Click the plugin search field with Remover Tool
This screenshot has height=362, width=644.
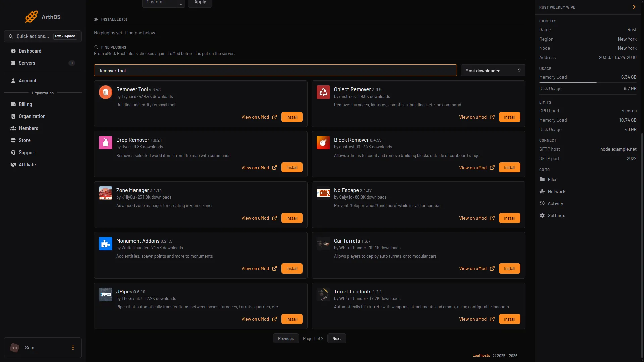click(x=275, y=71)
